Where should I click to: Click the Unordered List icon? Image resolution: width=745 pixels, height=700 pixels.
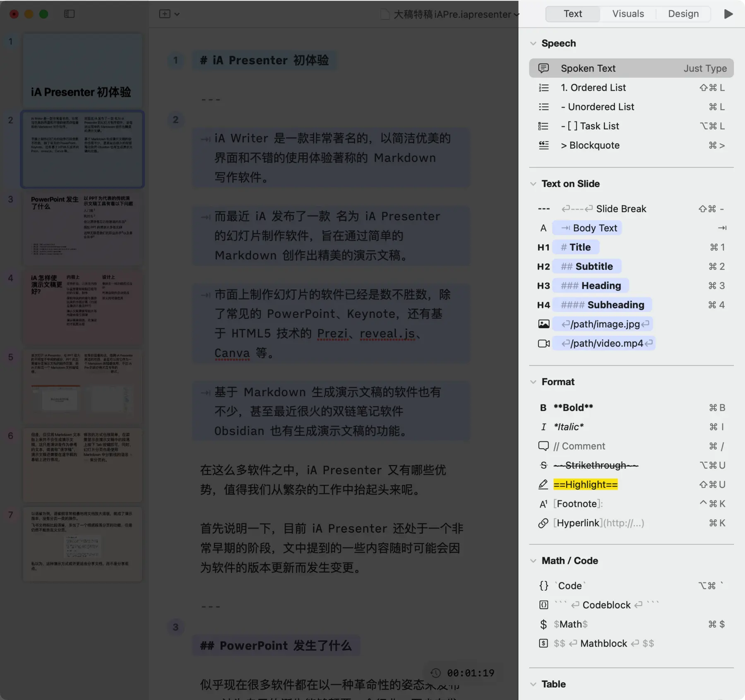pos(543,107)
